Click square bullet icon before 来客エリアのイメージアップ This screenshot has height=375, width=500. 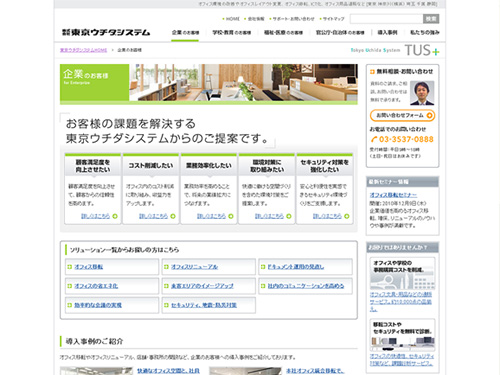point(166,286)
